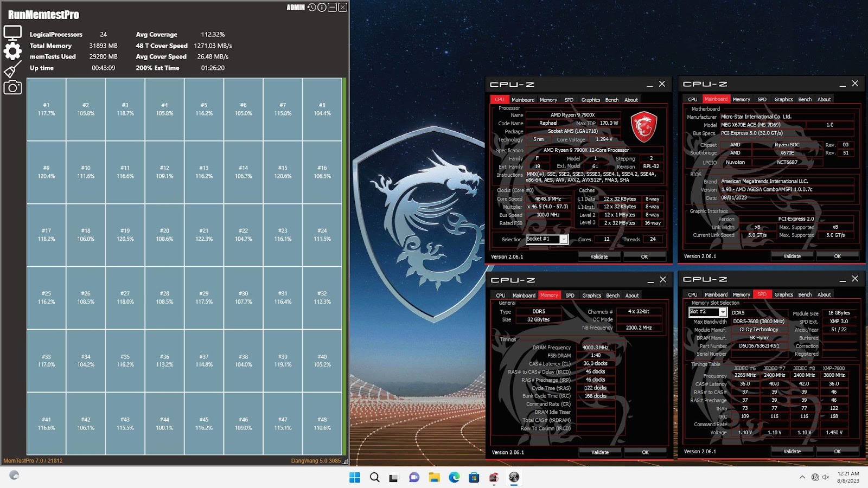
Task: Click the ADMIN label in RunMemtestPro title bar
Action: tap(296, 7)
